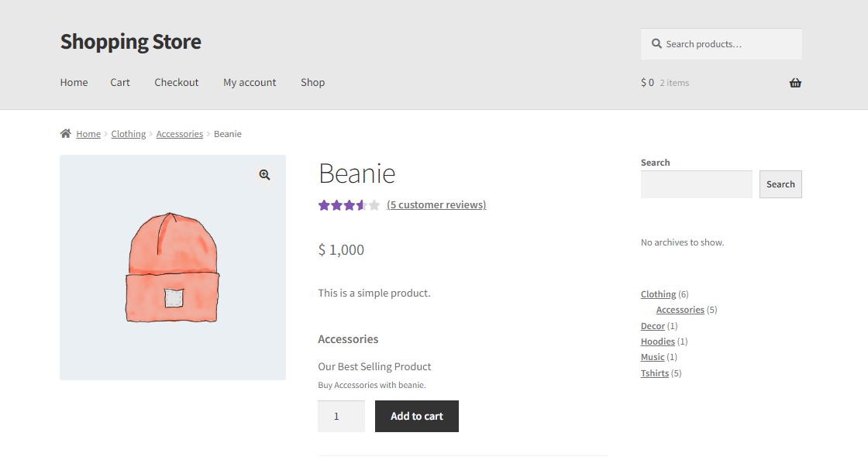Screen dimensions: 868x467
Task: Click the purple star rating
Action: [349, 205]
